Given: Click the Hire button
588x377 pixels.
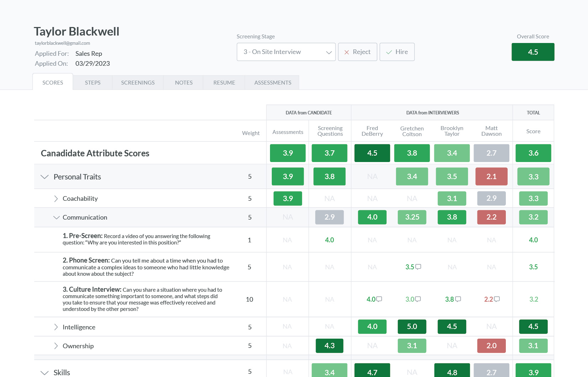Looking at the screenshot, I should 397,52.
